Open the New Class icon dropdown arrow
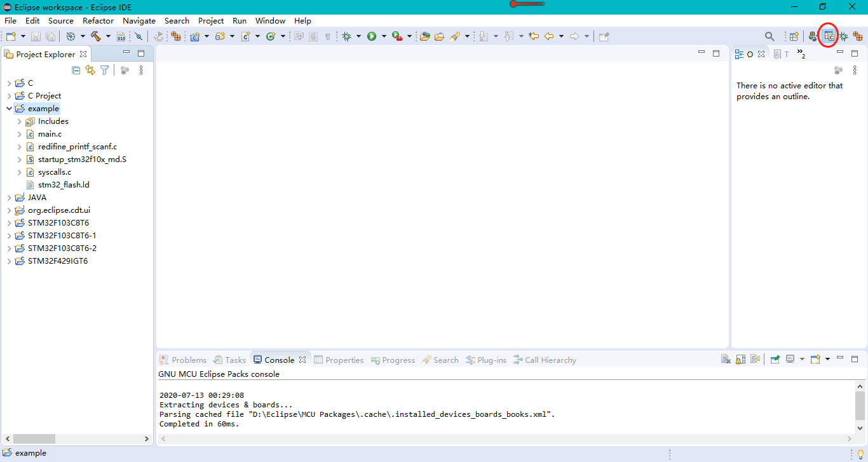The width and height of the screenshot is (868, 462). (x=283, y=37)
